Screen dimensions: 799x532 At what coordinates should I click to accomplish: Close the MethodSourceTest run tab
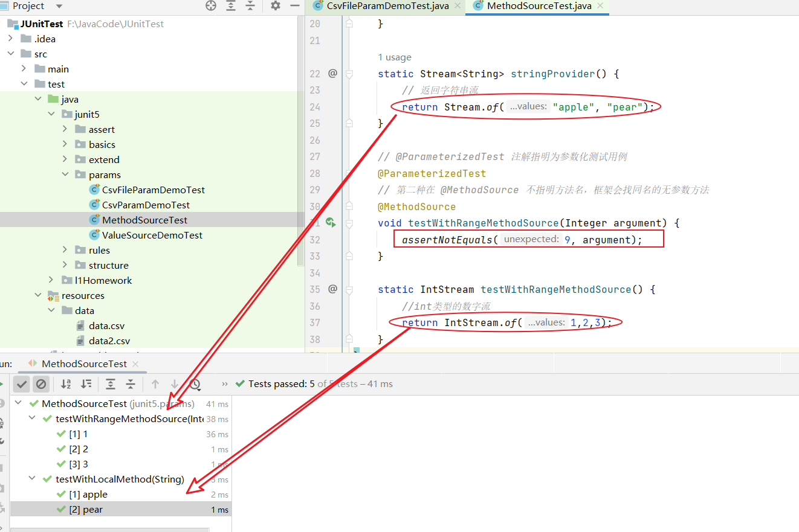point(135,364)
